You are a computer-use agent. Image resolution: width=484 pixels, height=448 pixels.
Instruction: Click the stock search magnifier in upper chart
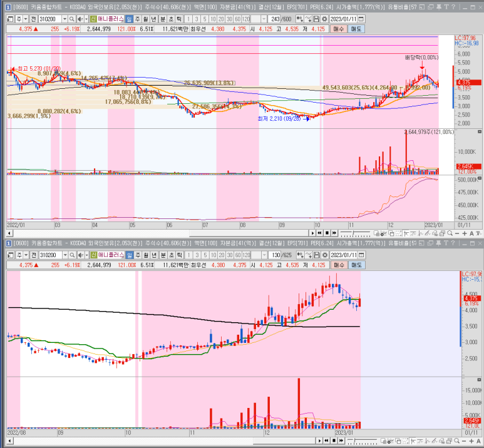pyautogui.click(x=71, y=19)
